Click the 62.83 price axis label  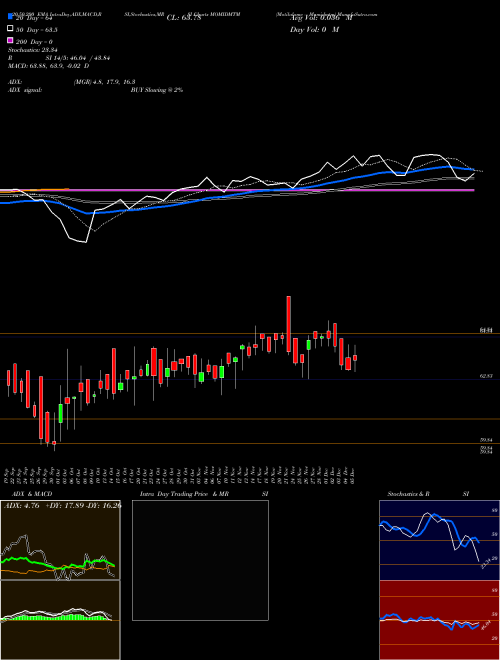click(487, 376)
